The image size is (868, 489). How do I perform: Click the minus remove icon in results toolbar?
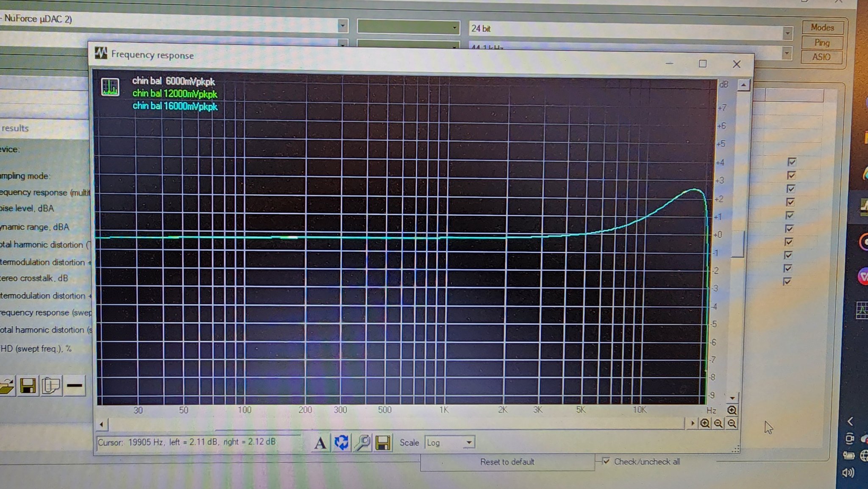pyautogui.click(x=75, y=386)
